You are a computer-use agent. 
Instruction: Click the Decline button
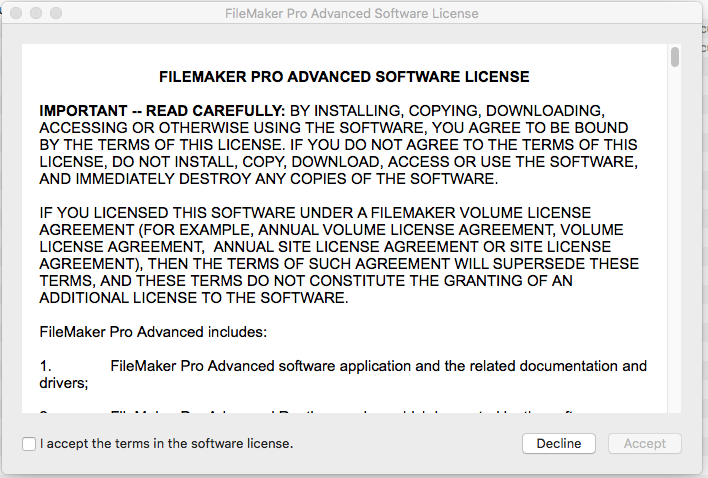click(x=559, y=444)
